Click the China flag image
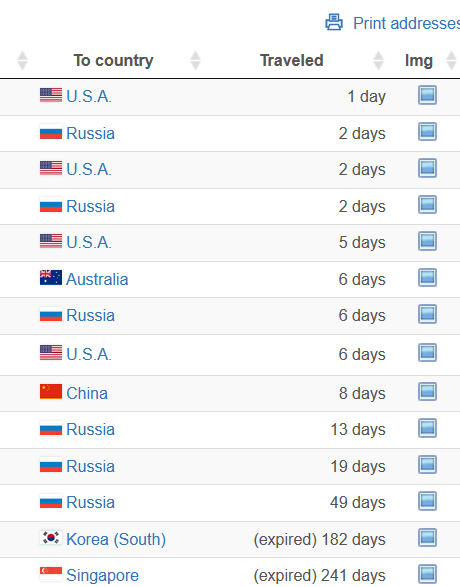This screenshot has height=587, width=460. click(x=51, y=392)
